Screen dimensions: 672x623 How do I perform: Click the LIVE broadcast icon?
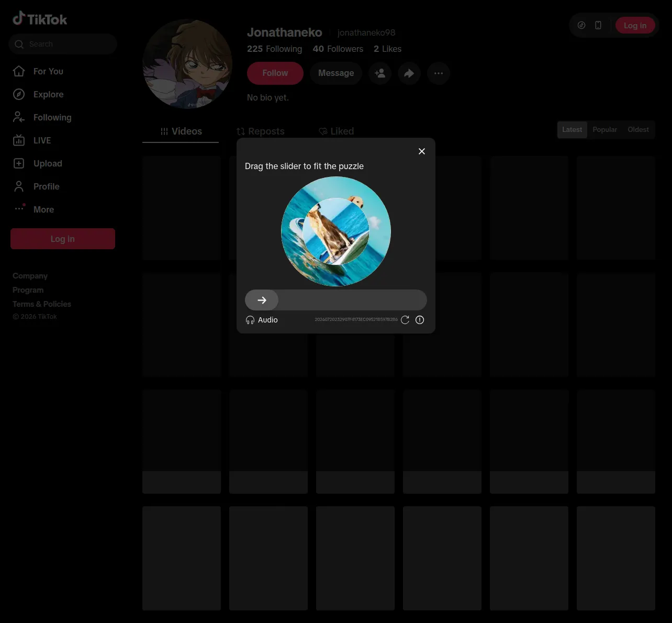point(19,140)
